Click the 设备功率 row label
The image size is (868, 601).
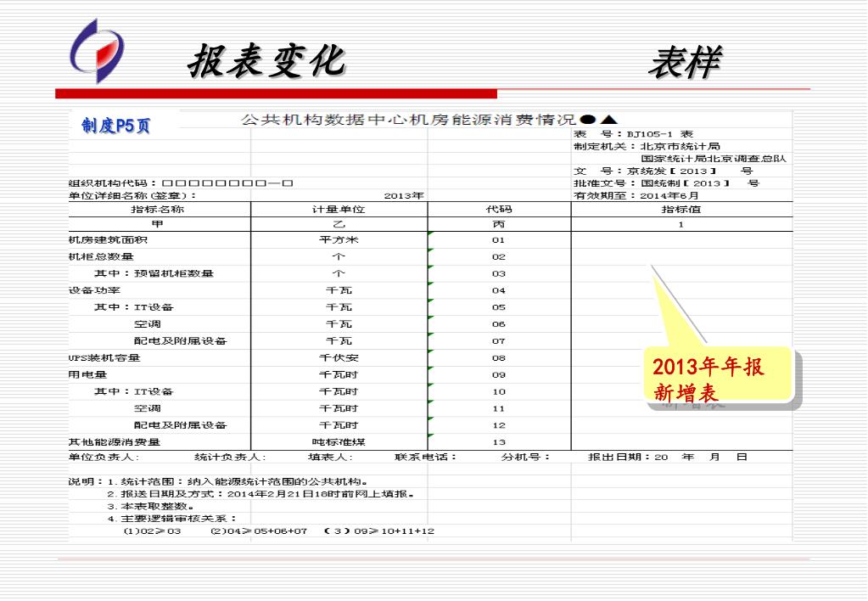coord(94,290)
